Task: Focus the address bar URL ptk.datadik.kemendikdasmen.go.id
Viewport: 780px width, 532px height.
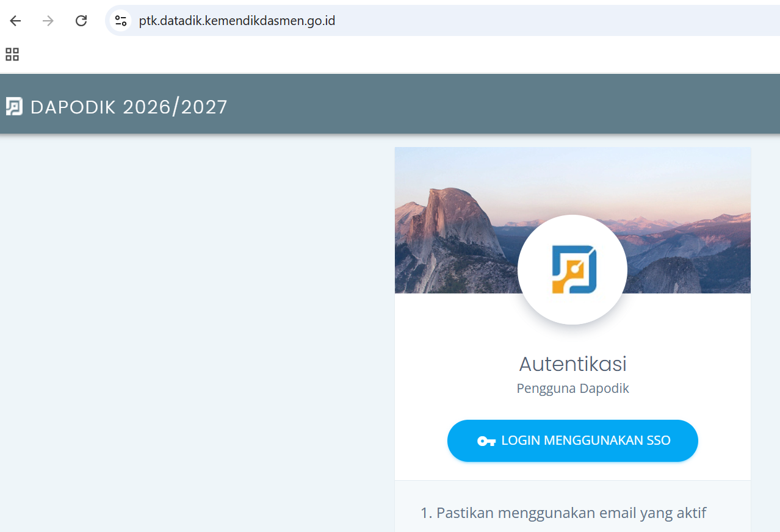Action: [x=237, y=21]
